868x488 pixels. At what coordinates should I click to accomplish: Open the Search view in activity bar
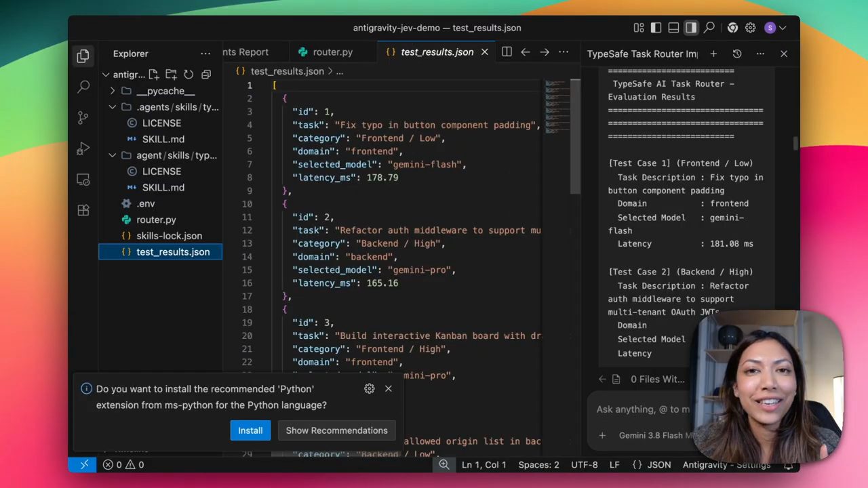pyautogui.click(x=83, y=87)
